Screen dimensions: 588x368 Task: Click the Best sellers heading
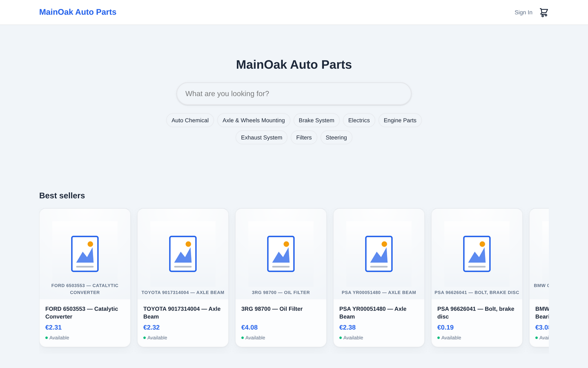click(62, 195)
